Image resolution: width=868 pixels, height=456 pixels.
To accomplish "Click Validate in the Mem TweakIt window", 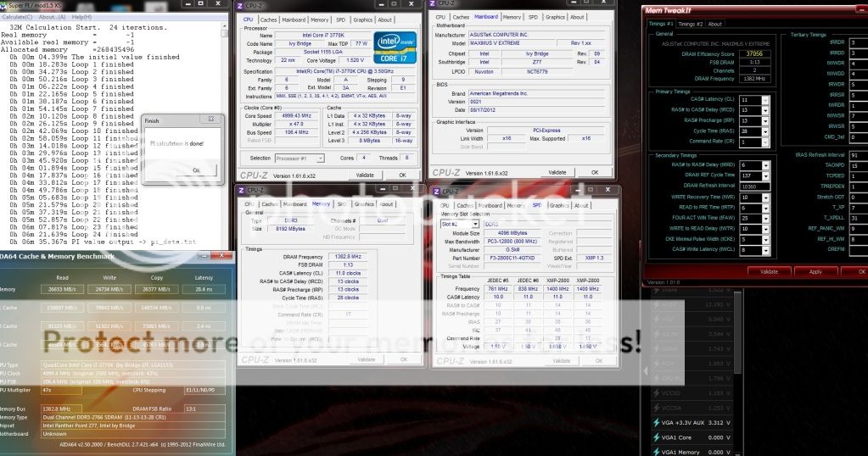I will pyautogui.click(x=768, y=271).
